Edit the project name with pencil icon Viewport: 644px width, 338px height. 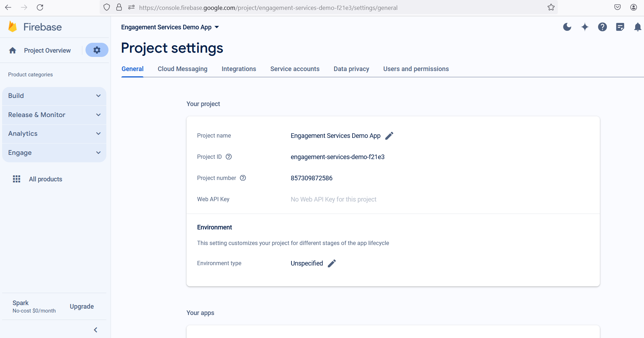click(389, 136)
